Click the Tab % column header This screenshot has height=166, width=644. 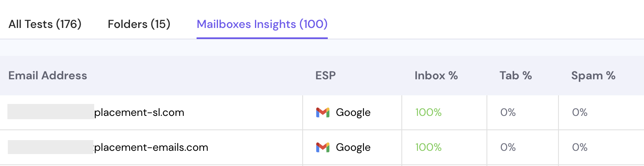(x=516, y=76)
